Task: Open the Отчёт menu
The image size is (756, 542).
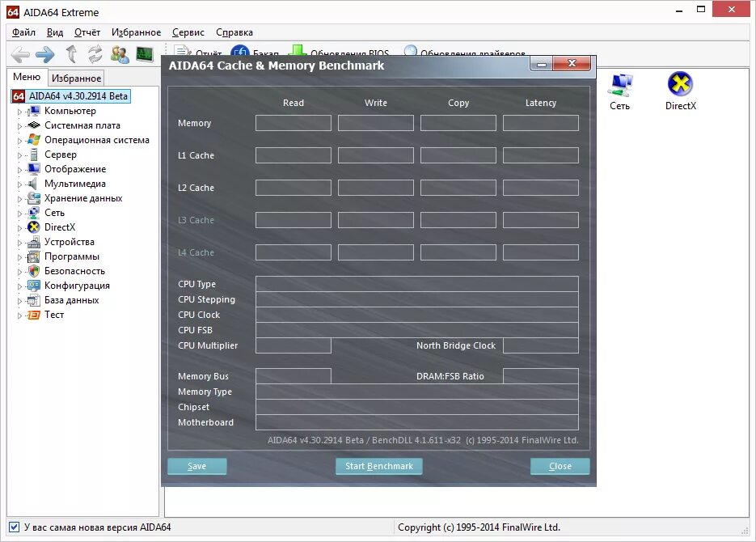Action: click(x=87, y=32)
